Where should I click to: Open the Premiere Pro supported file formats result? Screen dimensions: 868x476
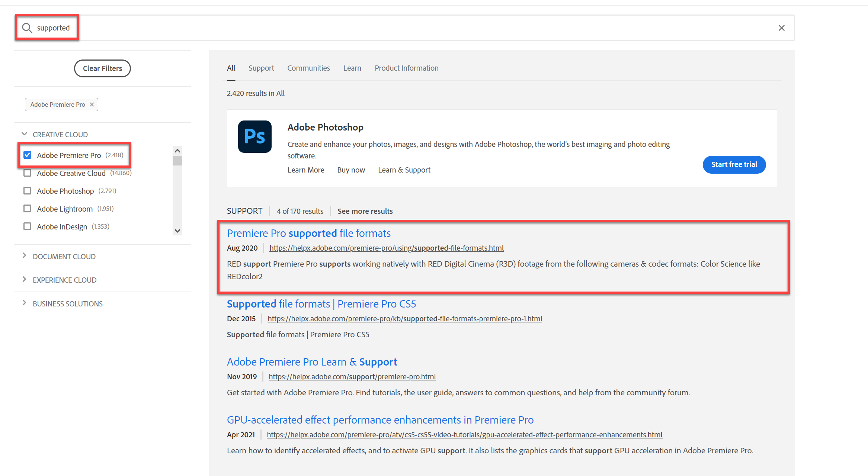pos(308,233)
